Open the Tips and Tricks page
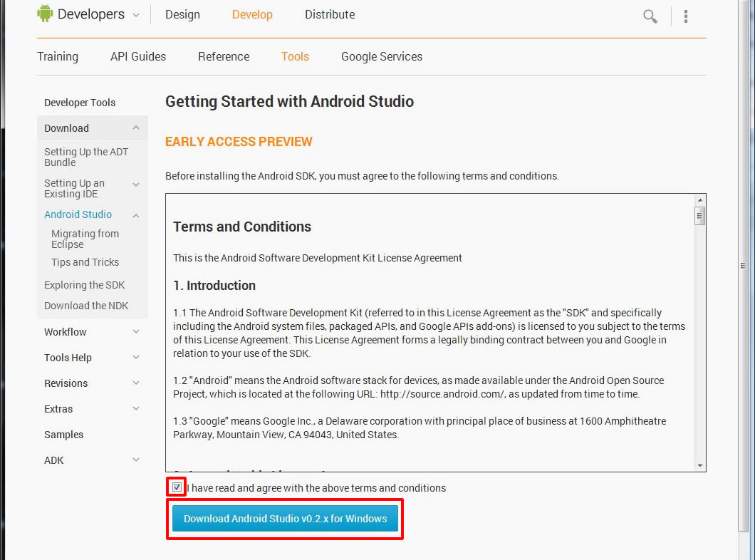The height and width of the screenshot is (560, 755). pos(85,262)
